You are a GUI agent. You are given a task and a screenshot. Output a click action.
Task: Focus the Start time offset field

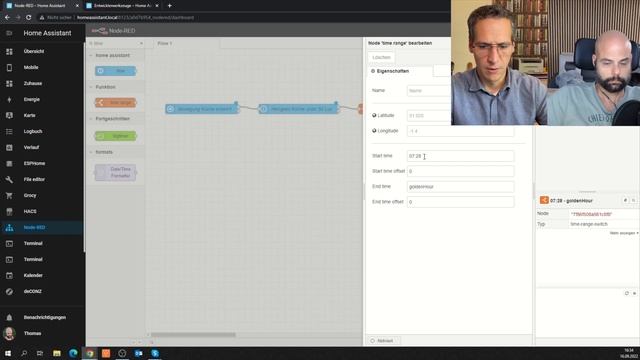point(460,171)
